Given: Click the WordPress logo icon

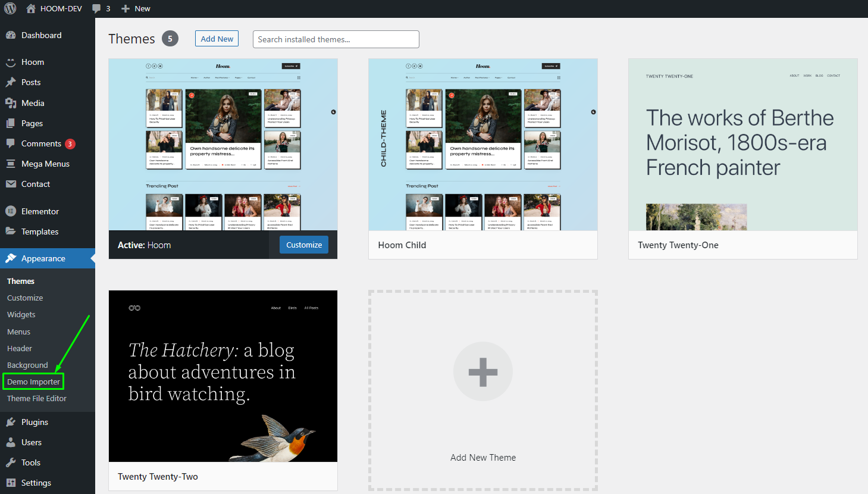Looking at the screenshot, I should coord(10,8).
